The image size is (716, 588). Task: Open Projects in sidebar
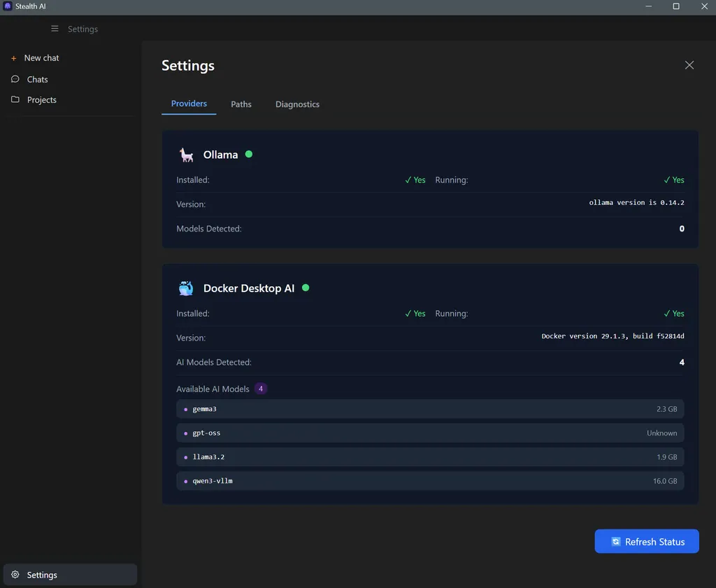(41, 99)
